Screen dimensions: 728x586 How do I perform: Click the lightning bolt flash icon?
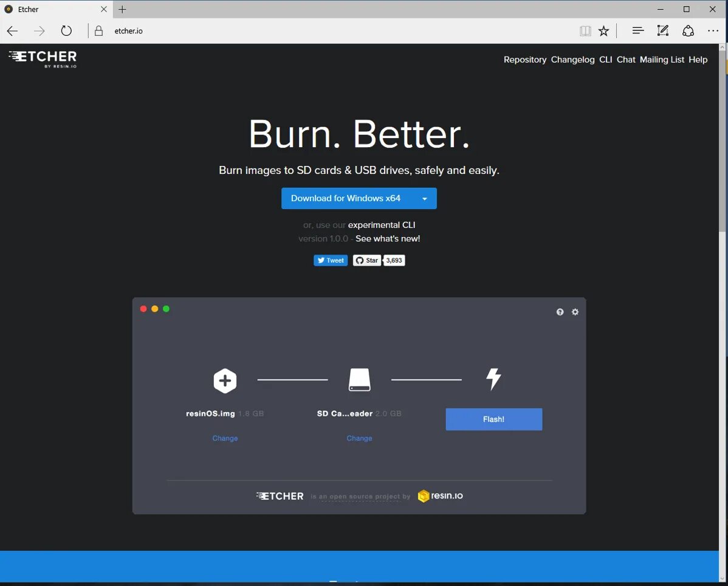point(493,379)
